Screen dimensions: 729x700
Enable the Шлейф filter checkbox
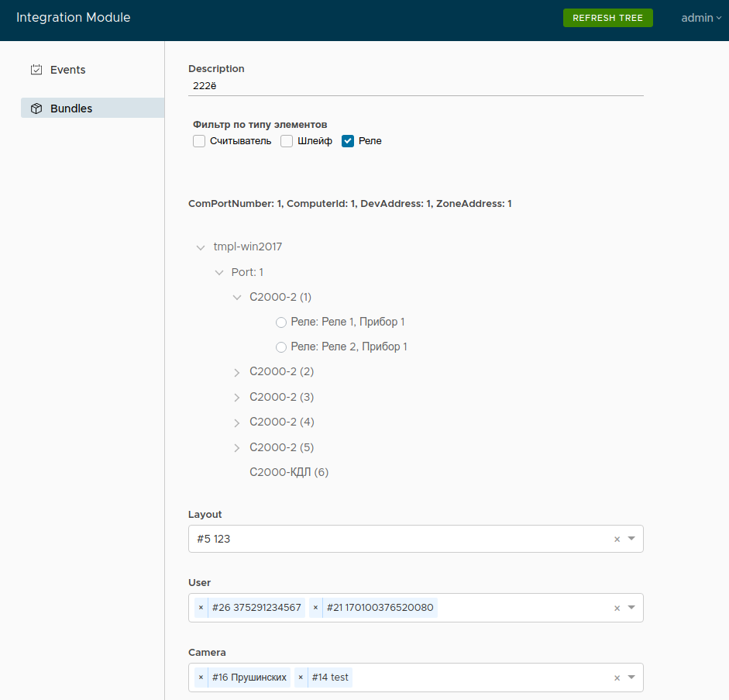tap(287, 141)
